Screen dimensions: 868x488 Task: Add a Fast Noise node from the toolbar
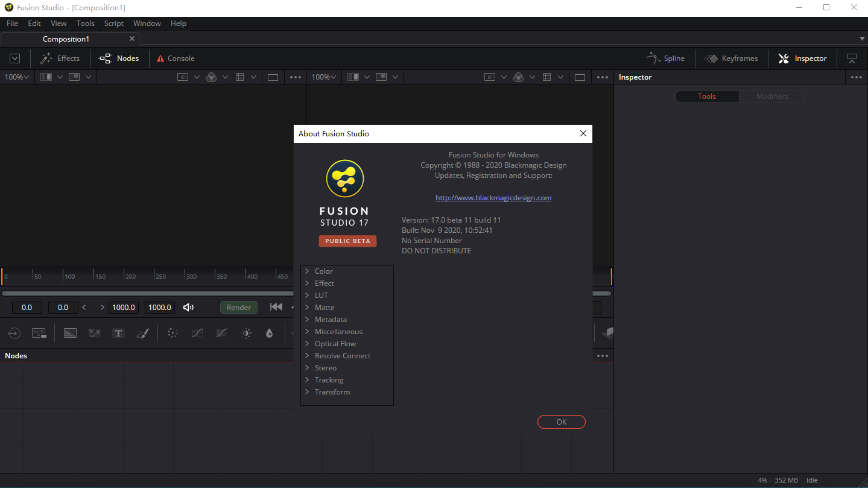pyautogui.click(x=94, y=333)
